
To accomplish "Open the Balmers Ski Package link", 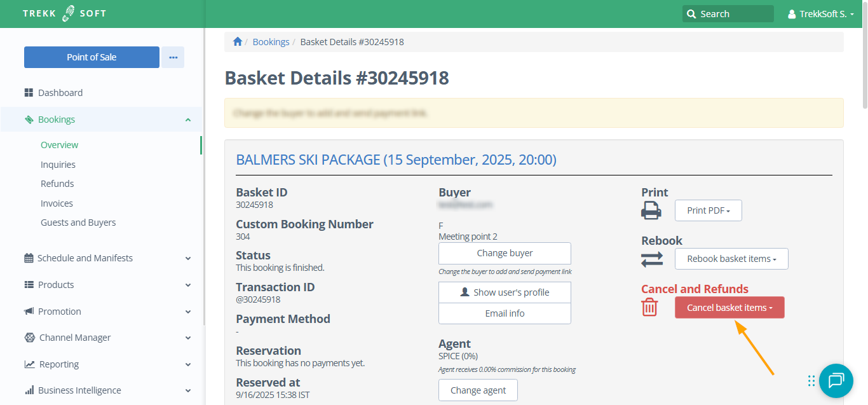I will pos(396,160).
